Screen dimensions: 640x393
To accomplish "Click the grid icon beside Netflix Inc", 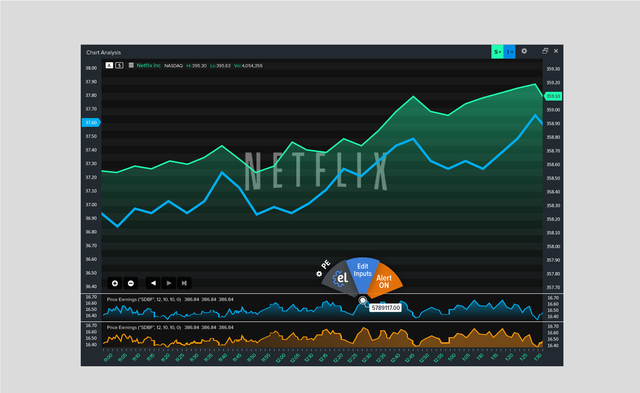I will coord(131,65).
